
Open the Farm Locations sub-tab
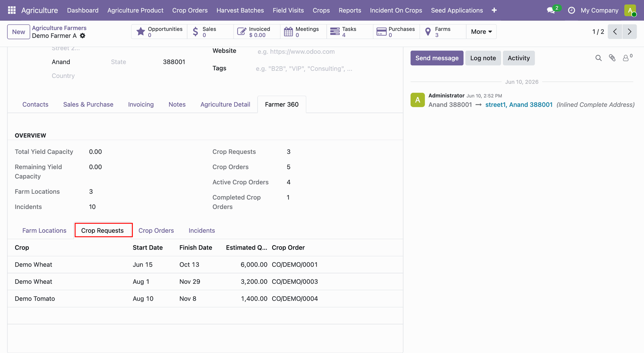click(x=44, y=231)
